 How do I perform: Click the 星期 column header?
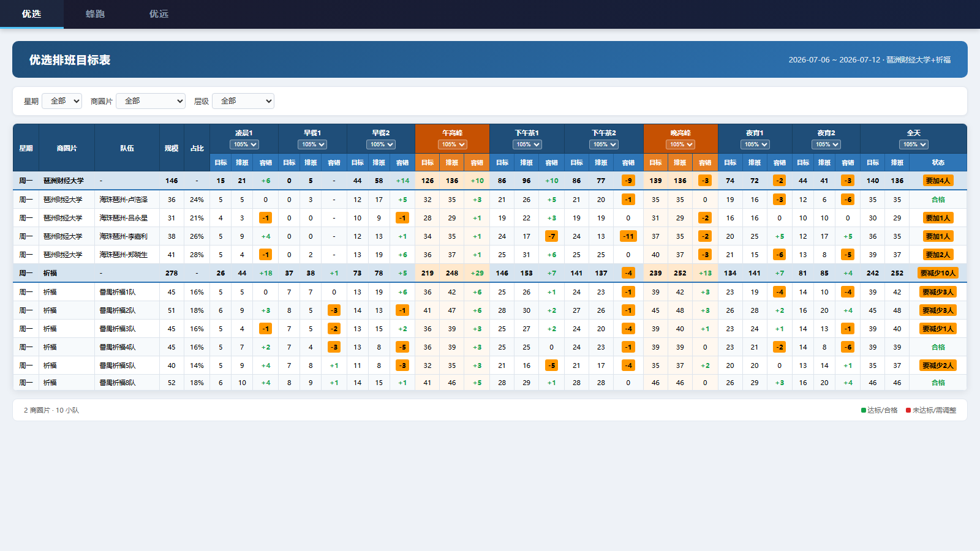26,148
